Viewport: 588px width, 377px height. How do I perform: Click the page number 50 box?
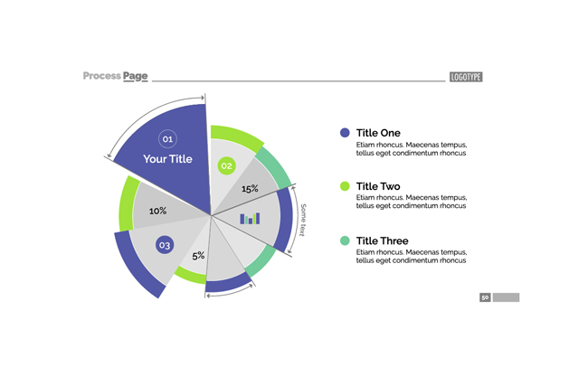(485, 297)
